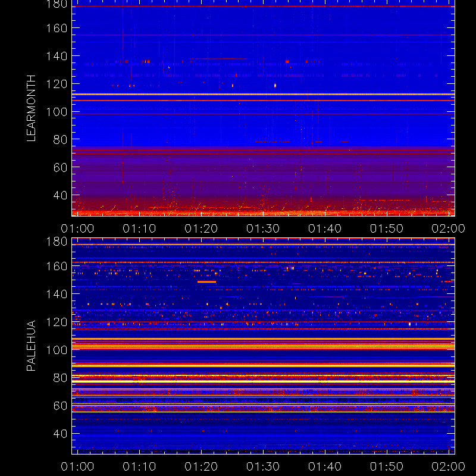Viewport: 476px width, 476px height.
Task: Click the 01:20 time label under Palehua plot
Action: tap(201, 466)
